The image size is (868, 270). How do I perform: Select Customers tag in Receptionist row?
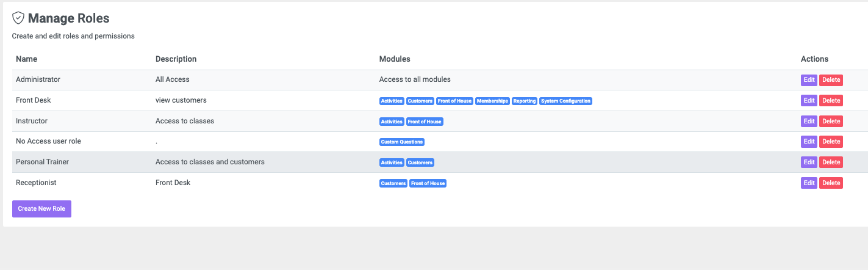tap(393, 183)
